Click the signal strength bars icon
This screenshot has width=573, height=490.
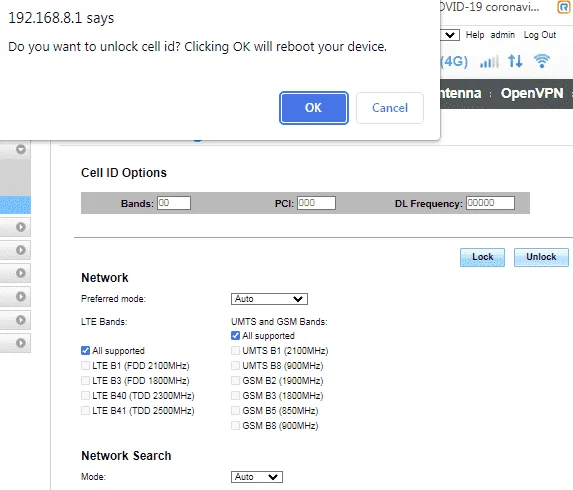[489, 61]
